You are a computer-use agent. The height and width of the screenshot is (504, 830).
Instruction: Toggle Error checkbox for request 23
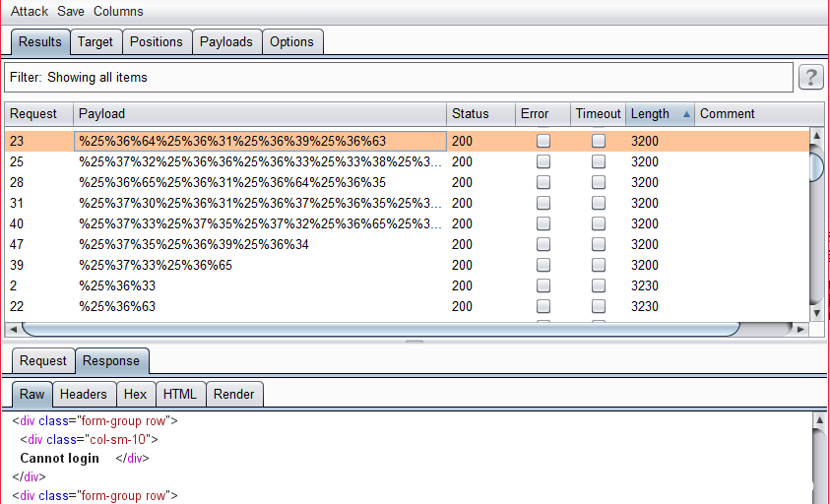[x=543, y=141]
